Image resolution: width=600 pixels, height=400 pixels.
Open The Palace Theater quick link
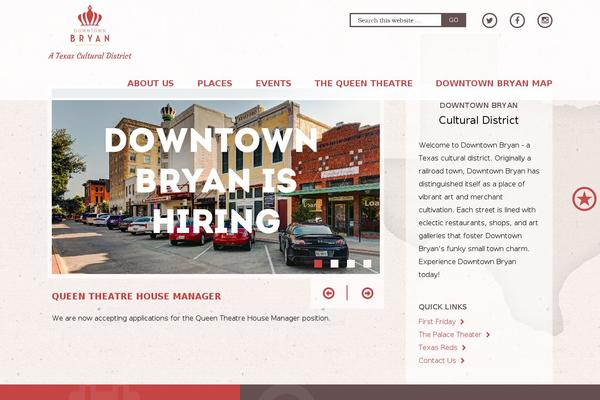click(x=450, y=335)
